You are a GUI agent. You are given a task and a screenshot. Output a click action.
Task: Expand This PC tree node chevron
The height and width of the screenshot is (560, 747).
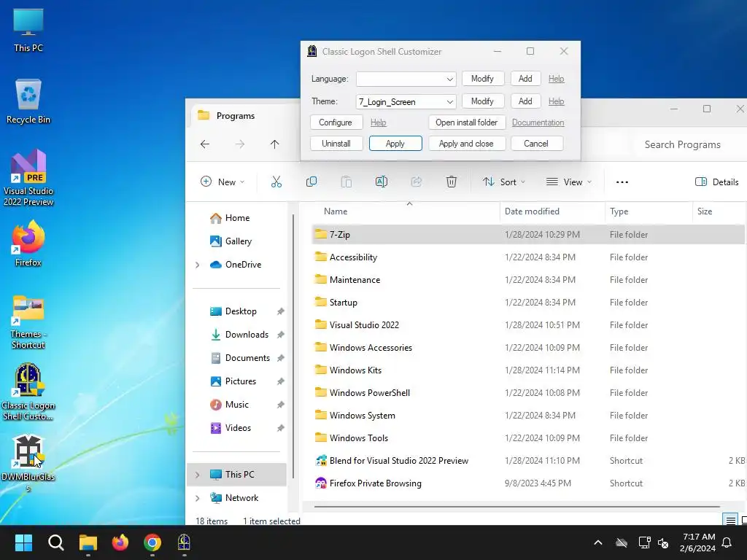[x=197, y=475]
